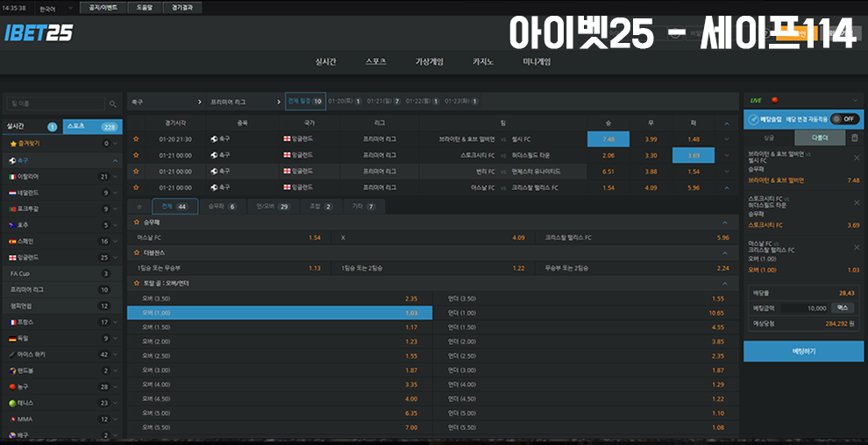This screenshot has width=868, height=445.
Task: Click the 베팅금액 amount field showing 10,000
Action: click(x=804, y=307)
